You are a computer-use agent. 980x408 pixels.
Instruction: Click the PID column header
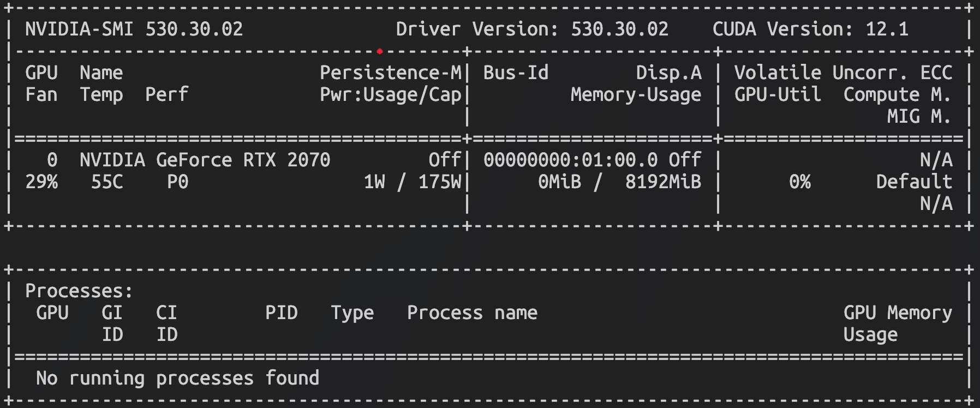tap(282, 313)
